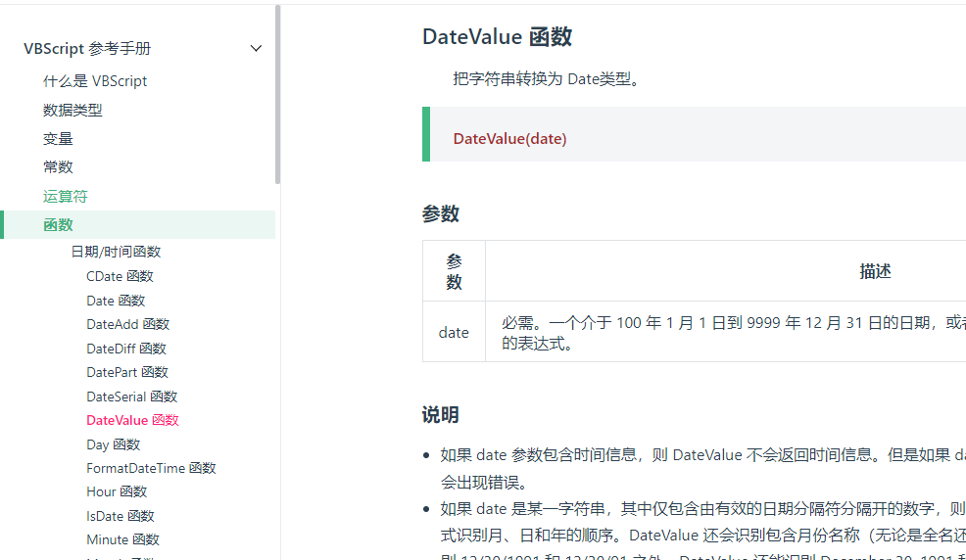Open Minute 函数 entry
The width and height of the screenshot is (966, 560).
(122, 539)
